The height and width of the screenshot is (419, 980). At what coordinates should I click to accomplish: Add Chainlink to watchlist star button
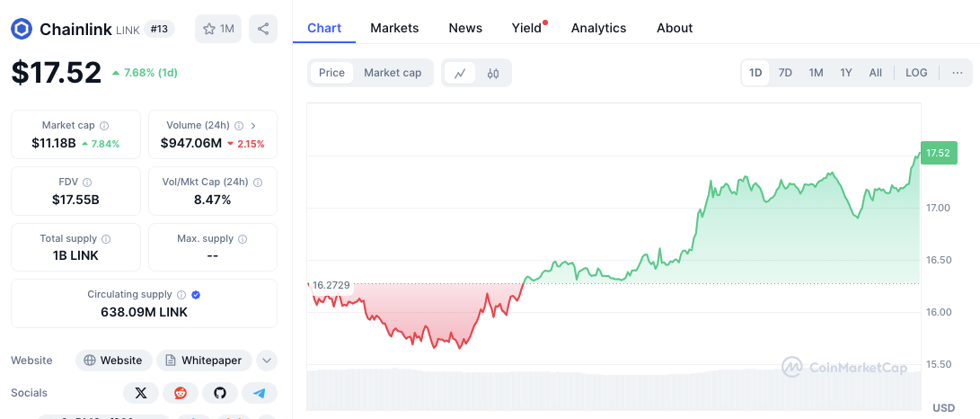tap(218, 29)
